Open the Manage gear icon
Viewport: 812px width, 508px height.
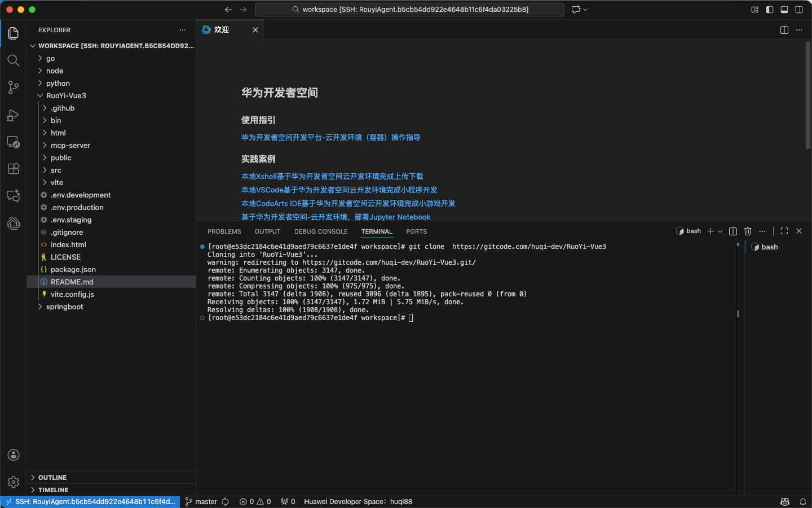coord(14,482)
